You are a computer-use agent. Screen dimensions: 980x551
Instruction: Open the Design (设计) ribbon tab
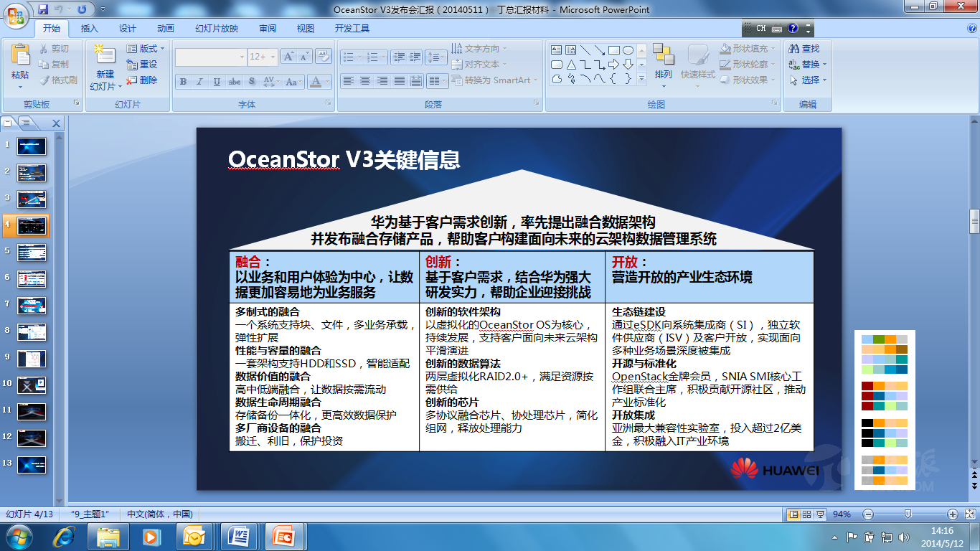pyautogui.click(x=128, y=29)
